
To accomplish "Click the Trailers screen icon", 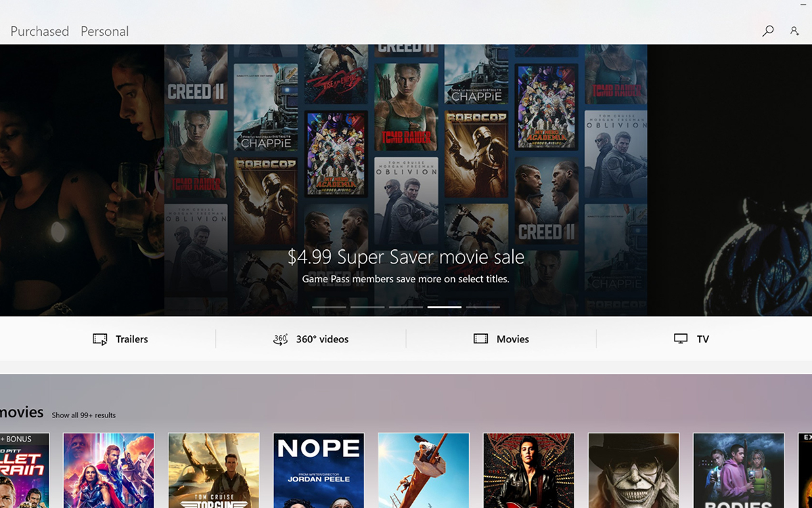I will 100,339.
